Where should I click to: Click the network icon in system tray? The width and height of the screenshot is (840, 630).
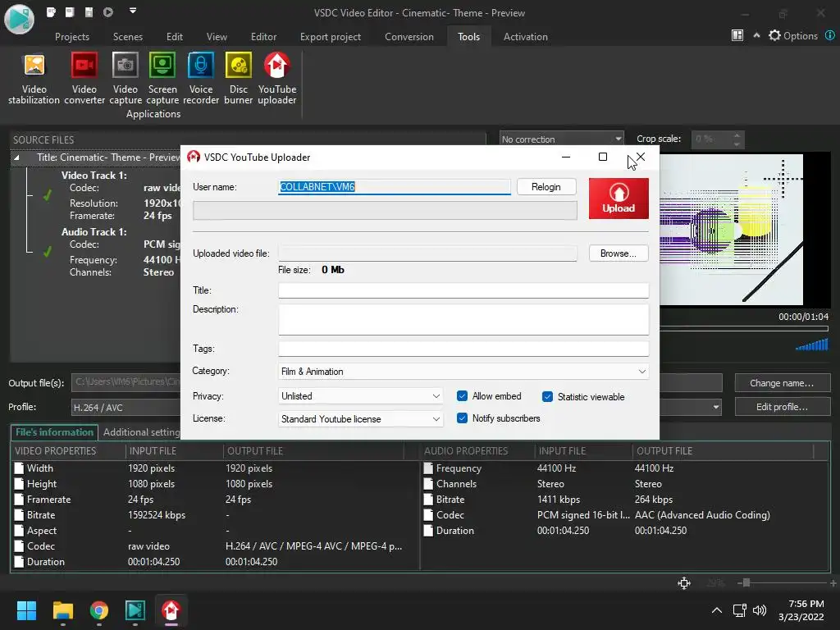point(740,610)
